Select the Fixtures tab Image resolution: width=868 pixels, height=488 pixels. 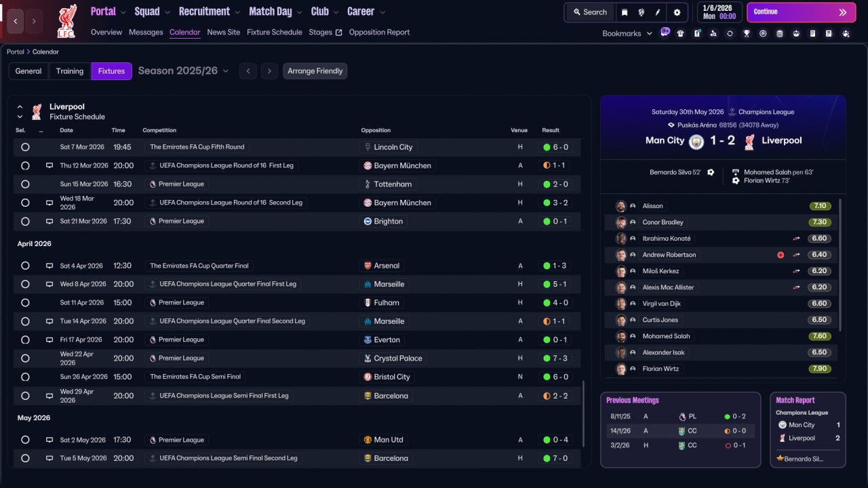(111, 71)
